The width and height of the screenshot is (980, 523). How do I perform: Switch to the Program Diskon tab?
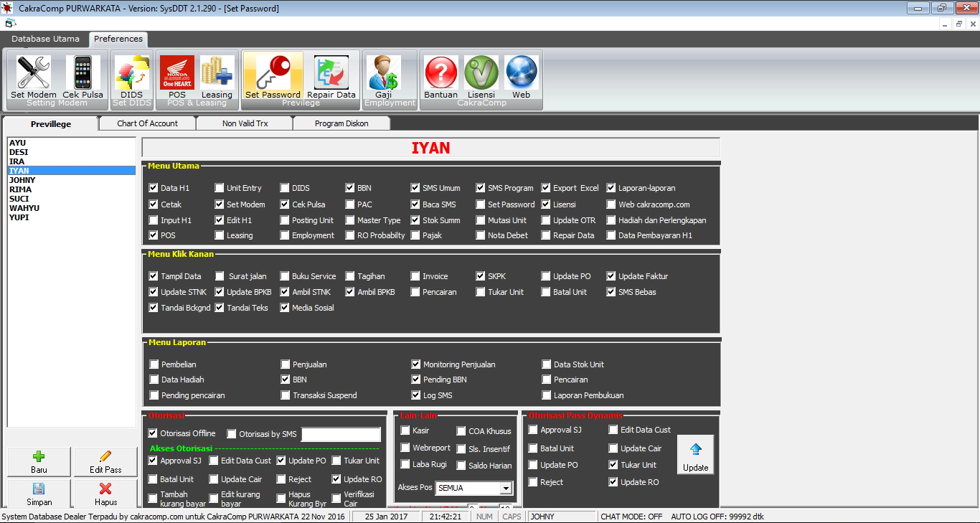(341, 123)
